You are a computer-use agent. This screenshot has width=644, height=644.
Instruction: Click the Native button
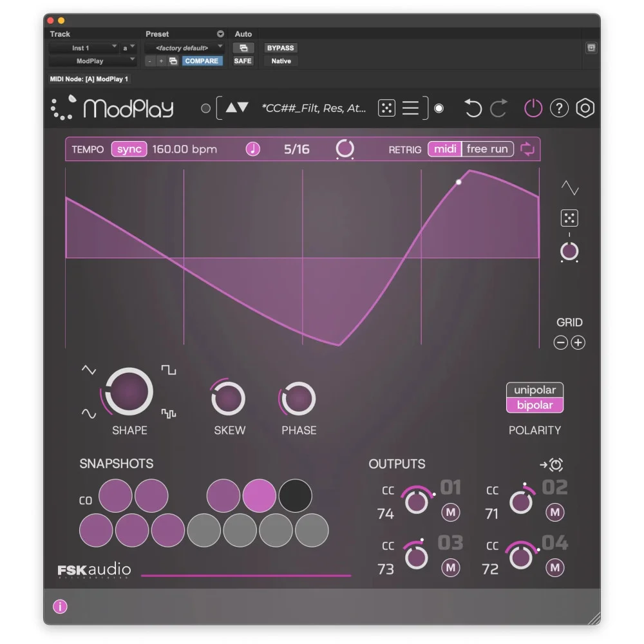coord(281,61)
